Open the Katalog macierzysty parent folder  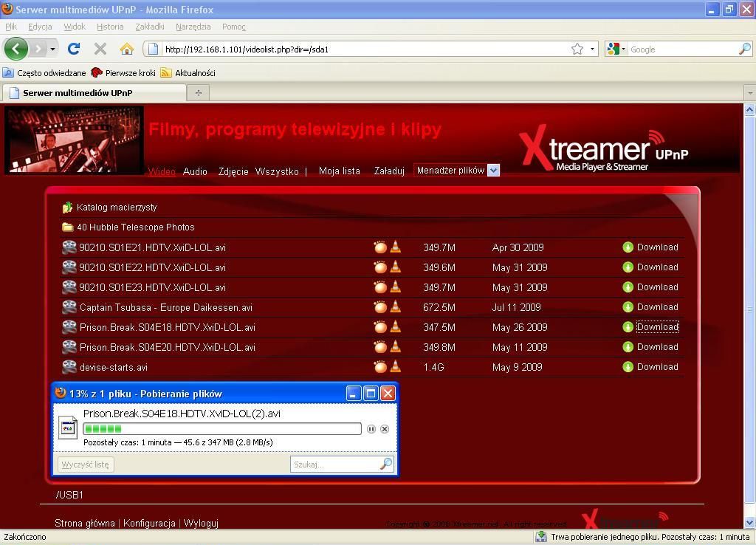pos(117,208)
